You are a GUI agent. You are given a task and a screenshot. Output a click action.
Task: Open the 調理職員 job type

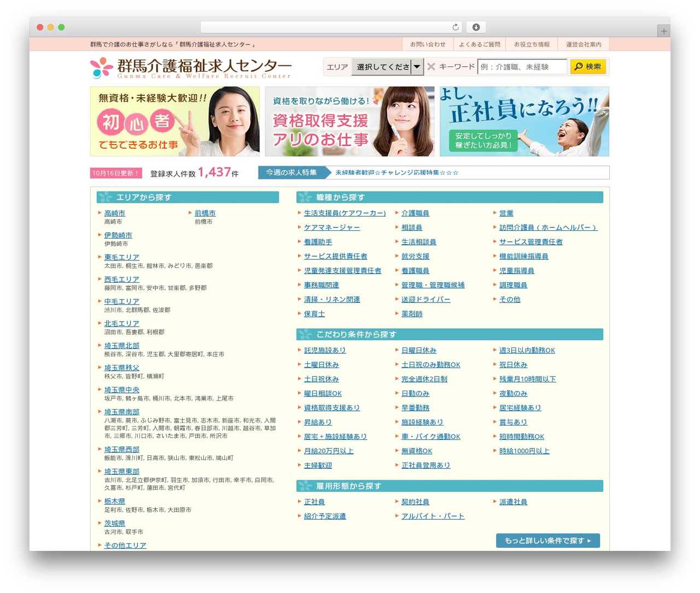coord(513,285)
